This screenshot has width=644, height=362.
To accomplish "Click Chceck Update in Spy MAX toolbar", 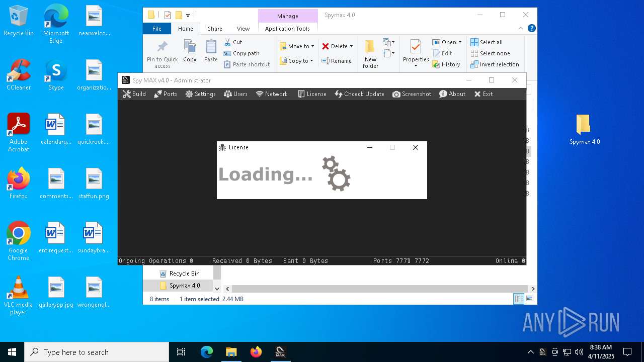I will click(x=359, y=94).
